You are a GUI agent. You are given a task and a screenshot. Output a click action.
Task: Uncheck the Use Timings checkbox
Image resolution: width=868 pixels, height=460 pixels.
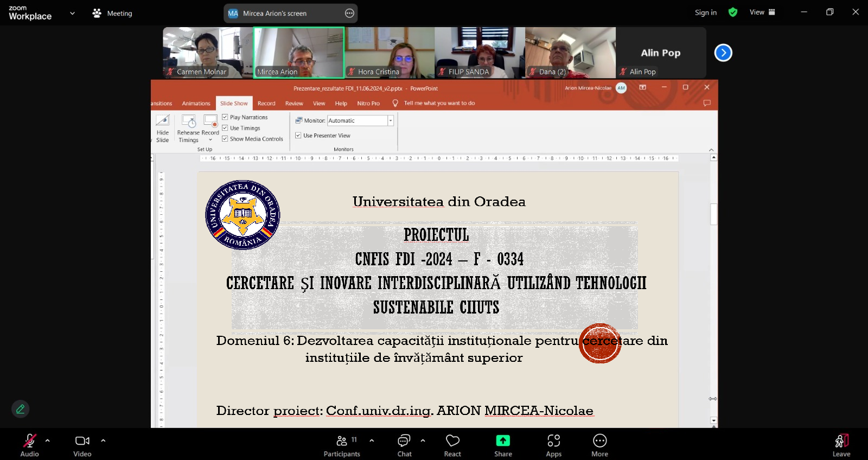pyautogui.click(x=225, y=128)
